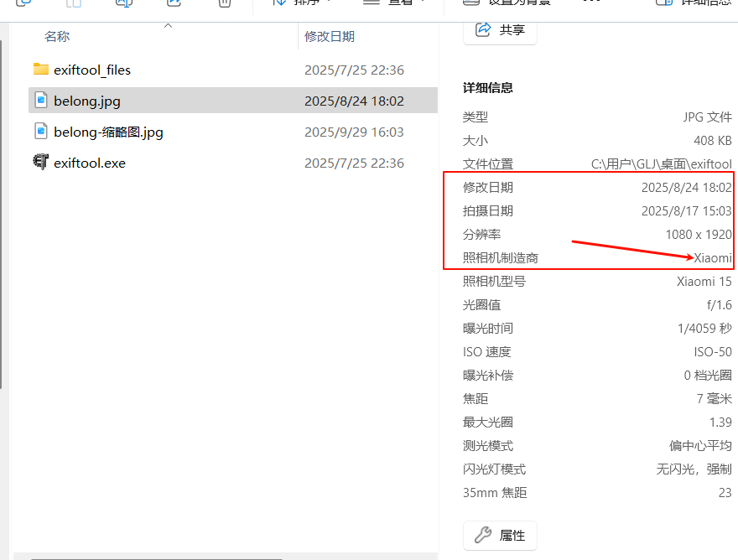The width and height of the screenshot is (738, 560).
Task: Click the aperture value f/1.6
Action: [720, 305]
